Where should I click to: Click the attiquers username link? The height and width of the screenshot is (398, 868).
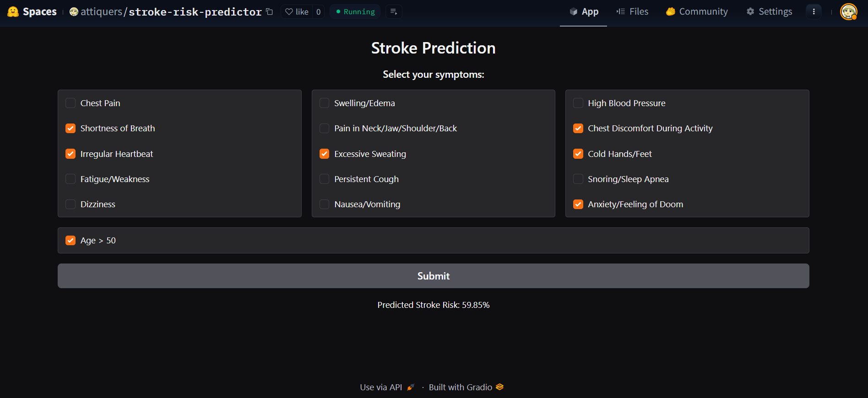[x=101, y=12]
